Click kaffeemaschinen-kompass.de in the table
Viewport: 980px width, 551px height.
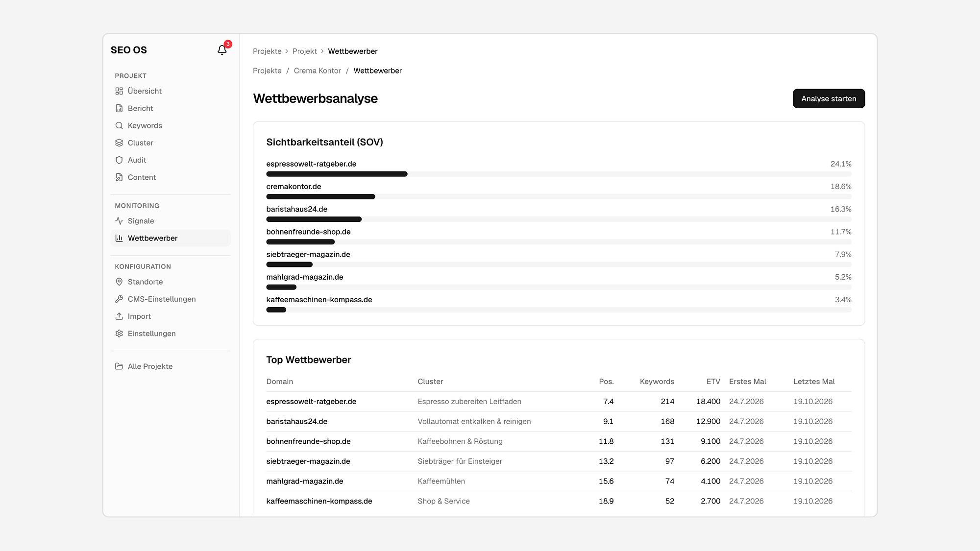(319, 501)
